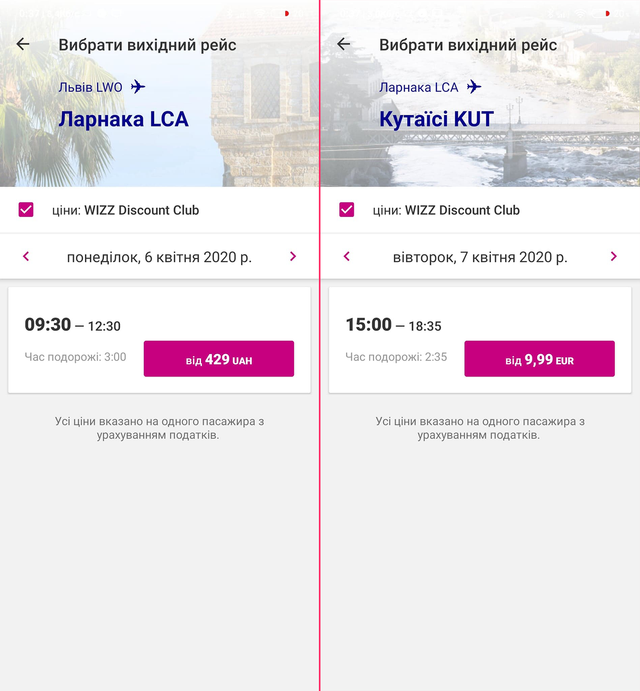The width and height of the screenshot is (640, 691).
Task: Uncheck WIZZ Discount Club prices on Lviv flight
Action: [26, 210]
